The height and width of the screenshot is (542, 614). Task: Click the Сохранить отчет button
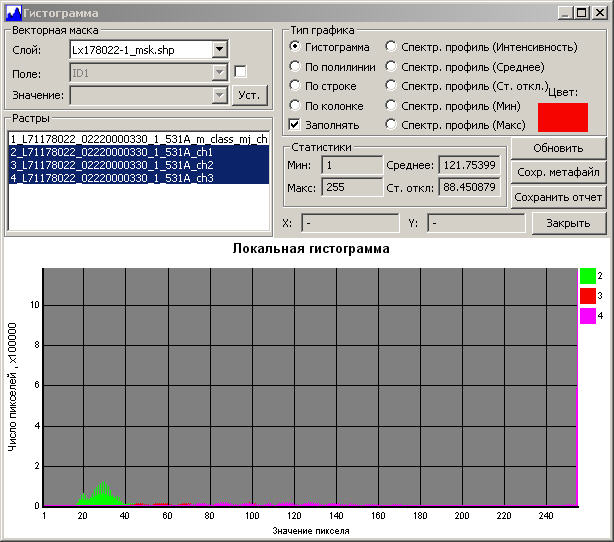tap(558, 197)
